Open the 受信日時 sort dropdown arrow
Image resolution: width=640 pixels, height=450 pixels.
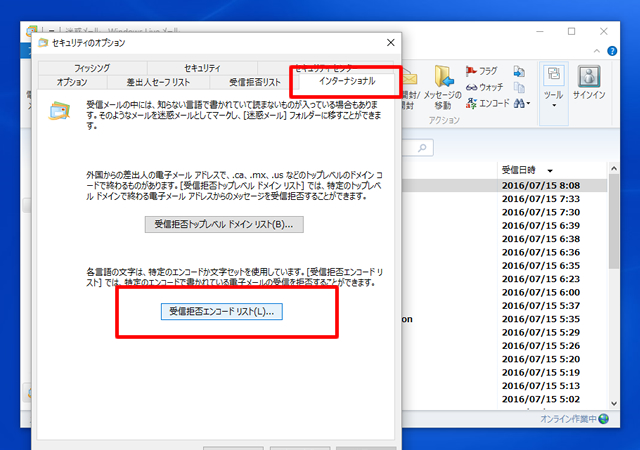click(x=550, y=171)
